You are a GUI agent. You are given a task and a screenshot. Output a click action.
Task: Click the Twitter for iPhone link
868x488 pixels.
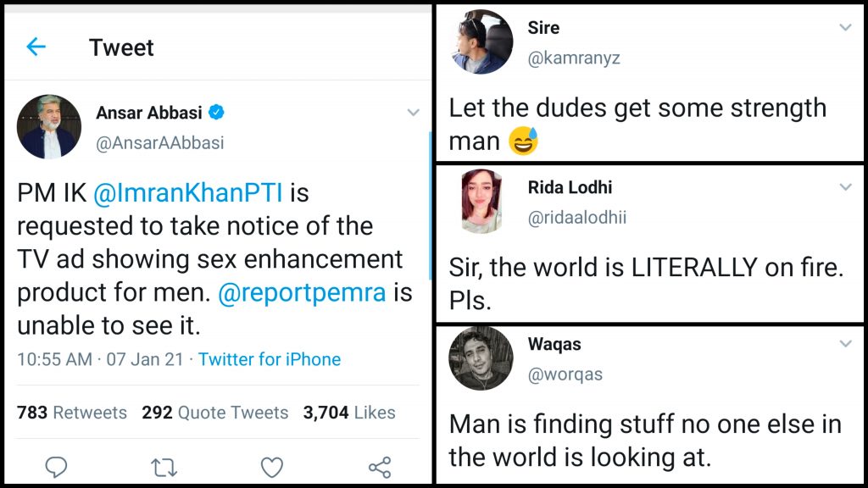[x=270, y=359]
